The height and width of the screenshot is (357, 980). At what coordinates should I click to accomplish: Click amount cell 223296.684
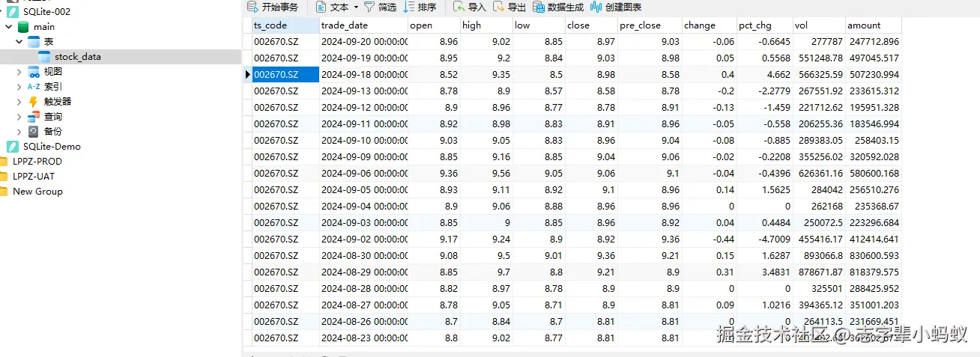point(873,223)
